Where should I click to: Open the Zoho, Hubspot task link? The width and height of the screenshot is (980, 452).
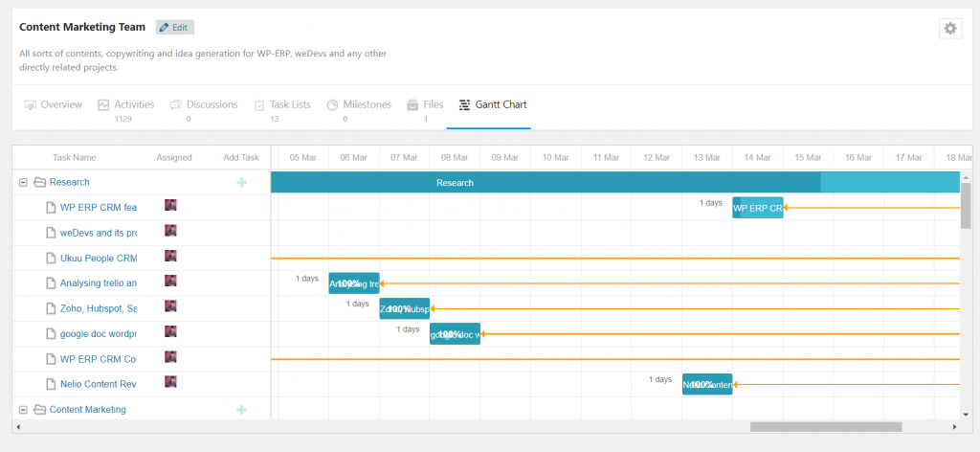click(98, 308)
